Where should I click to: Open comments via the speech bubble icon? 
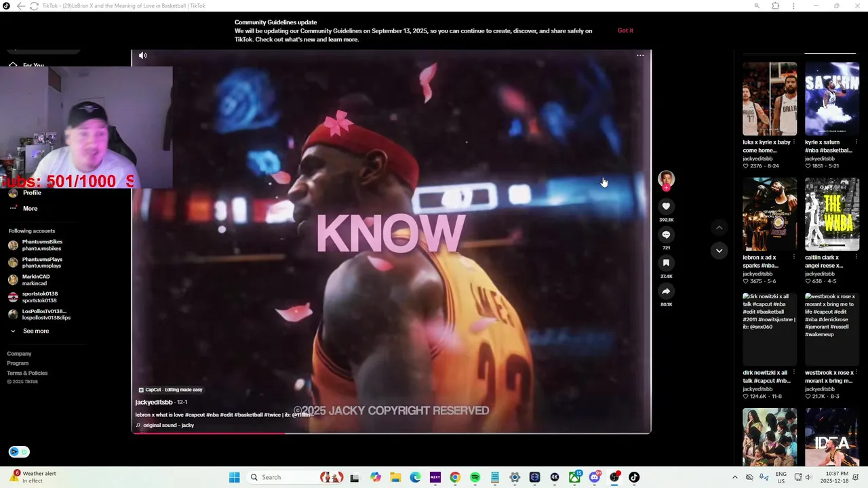pos(666,235)
